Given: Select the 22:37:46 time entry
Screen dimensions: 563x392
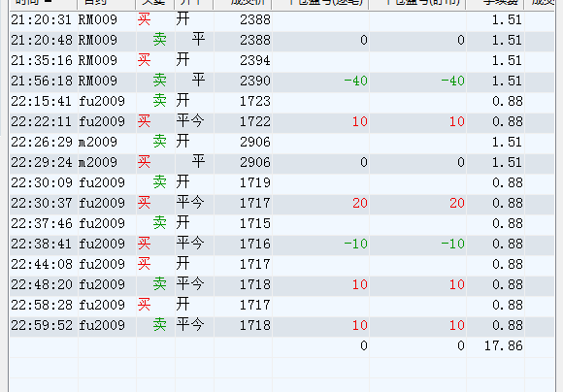Looking at the screenshot, I should point(42,223).
